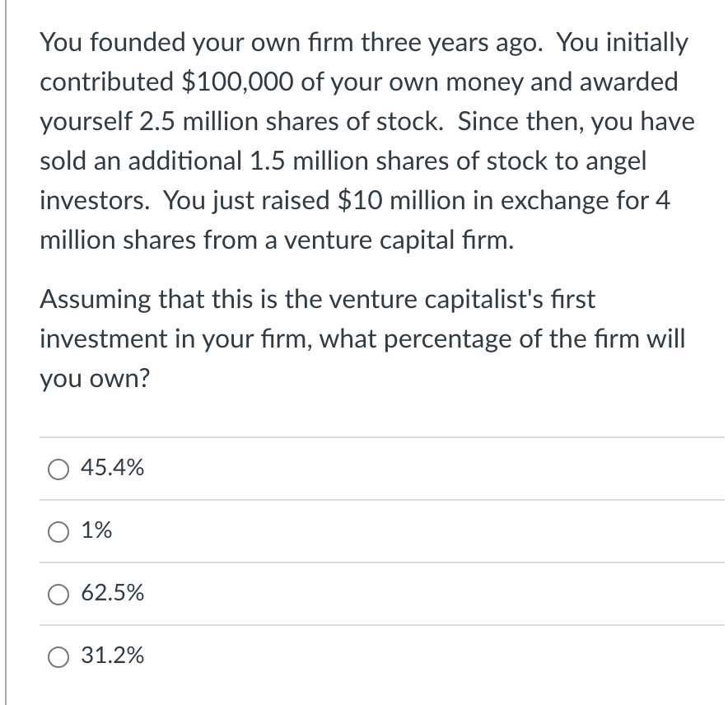Choose the 1% radio option

(58, 532)
